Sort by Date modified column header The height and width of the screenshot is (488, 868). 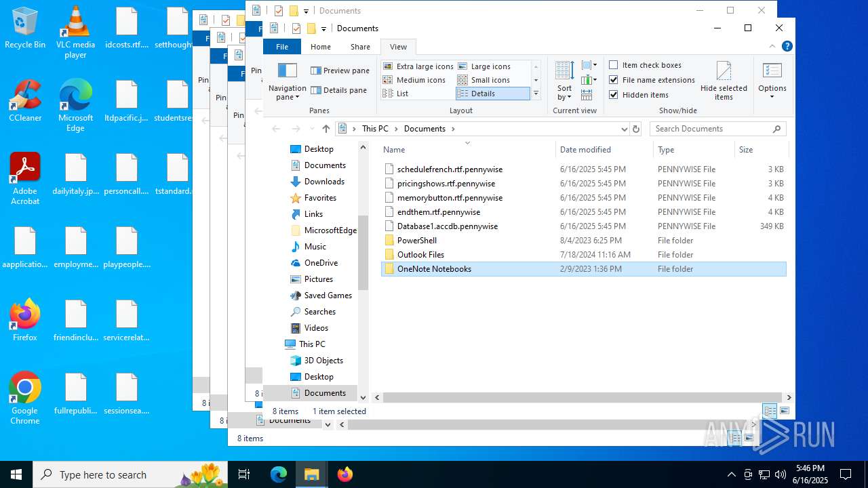(604, 150)
